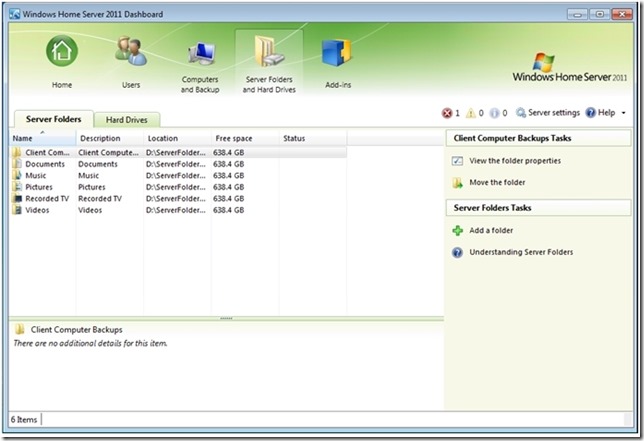
Task: Click the warning alerts yellow icon
Action: point(471,113)
